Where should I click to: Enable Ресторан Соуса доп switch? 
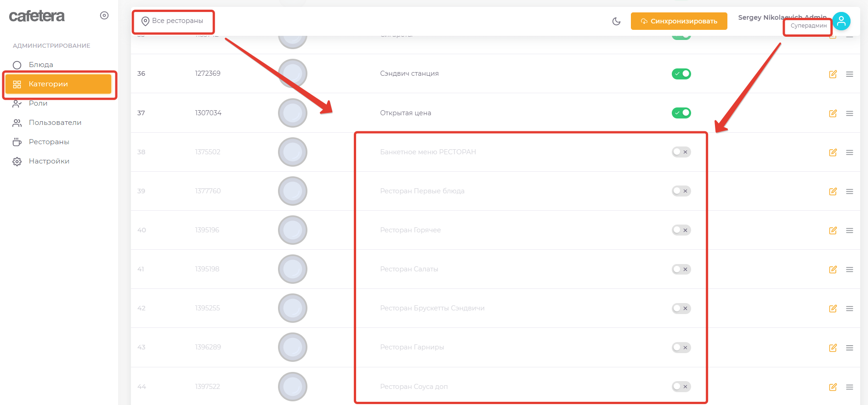[x=681, y=387]
